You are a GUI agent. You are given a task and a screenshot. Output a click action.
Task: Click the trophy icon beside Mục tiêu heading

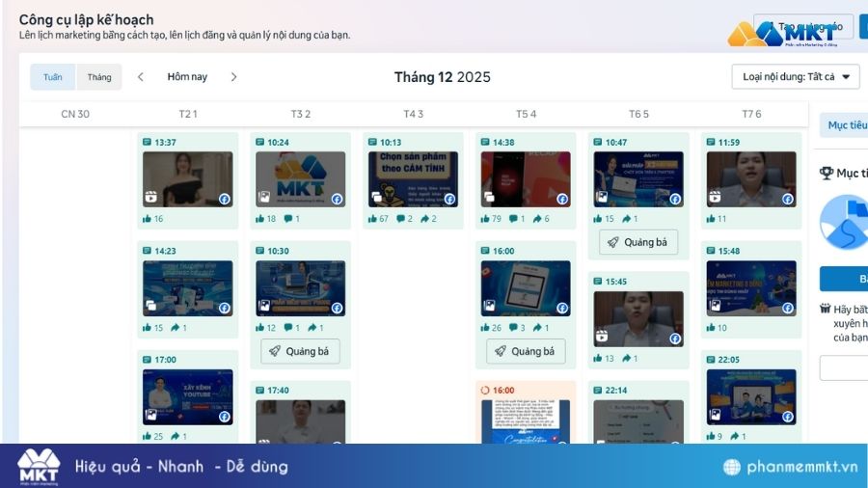pos(827,174)
